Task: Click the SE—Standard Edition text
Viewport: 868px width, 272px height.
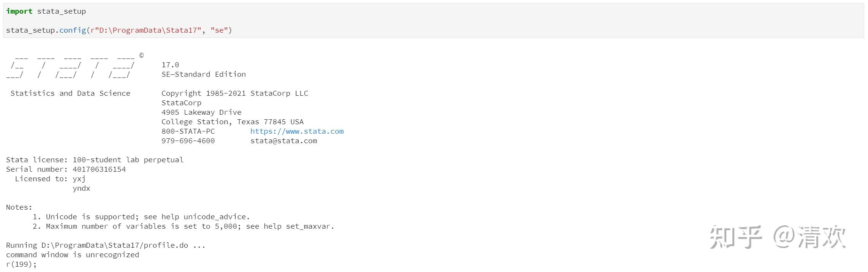Action: pyautogui.click(x=204, y=74)
